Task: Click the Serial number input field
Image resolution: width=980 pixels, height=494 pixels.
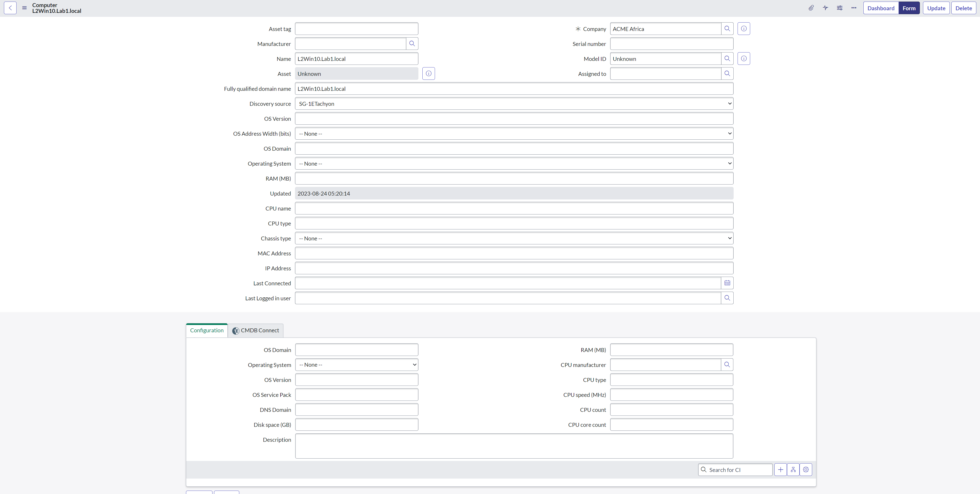Action: 671,44
